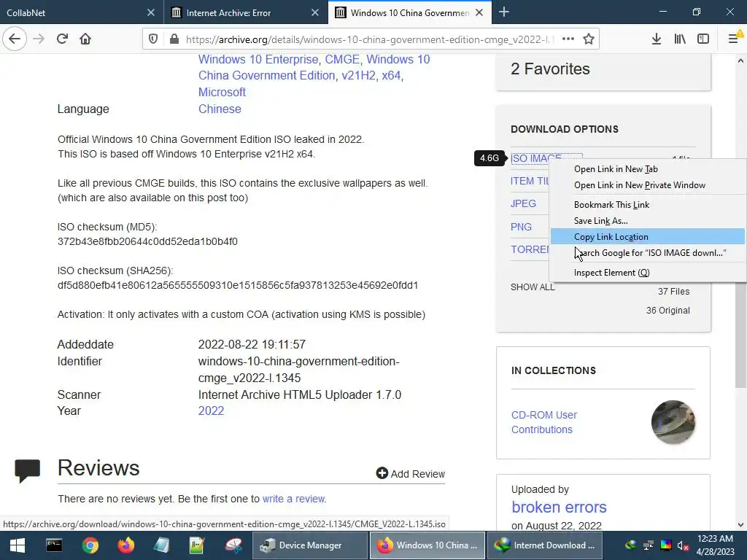This screenshot has width=747, height=560.
Task: Open the PNG download option
Action: [x=521, y=227]
